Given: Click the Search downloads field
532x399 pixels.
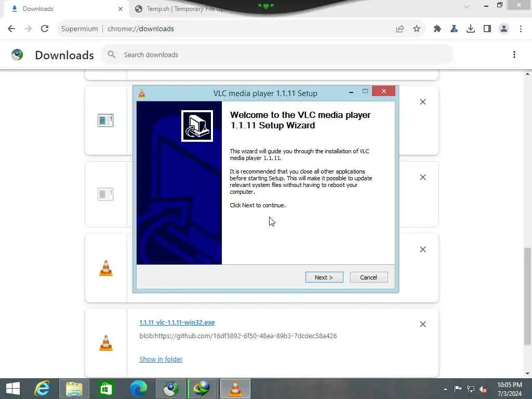Looking at the screenshot, I should pos(277,55).
